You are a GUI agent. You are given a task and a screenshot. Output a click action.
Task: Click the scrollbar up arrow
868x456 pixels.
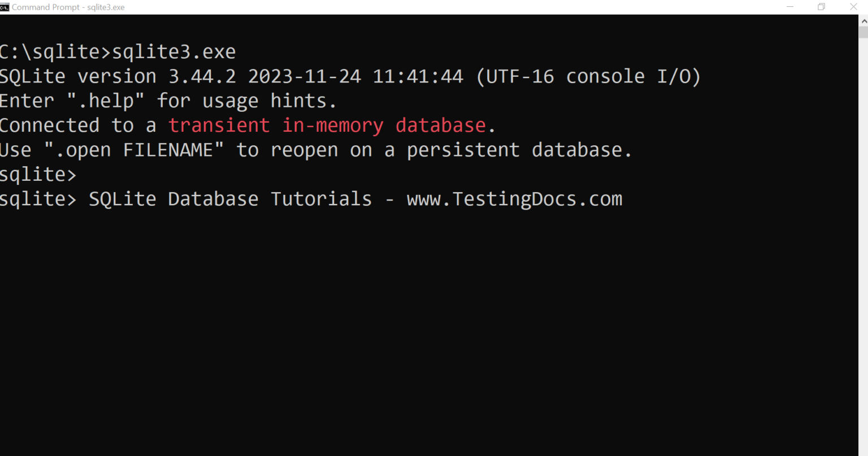click(x=863, y=20)
